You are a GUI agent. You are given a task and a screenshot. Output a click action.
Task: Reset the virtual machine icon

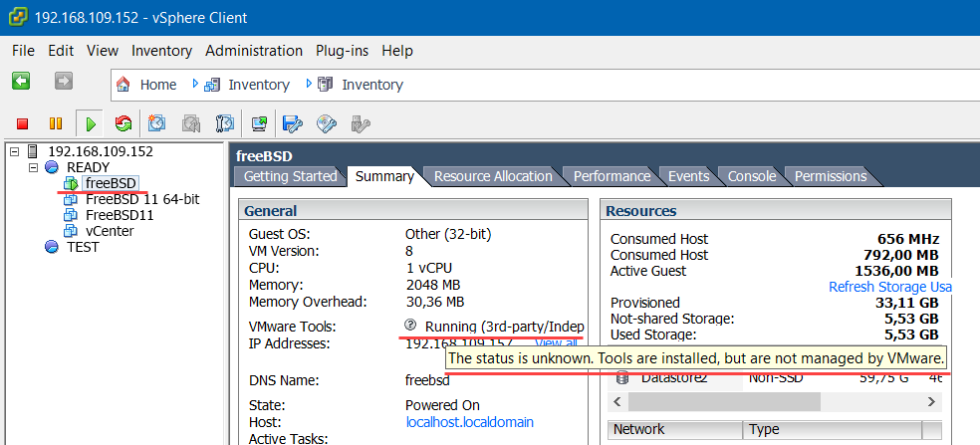click(x=123, y=123)
